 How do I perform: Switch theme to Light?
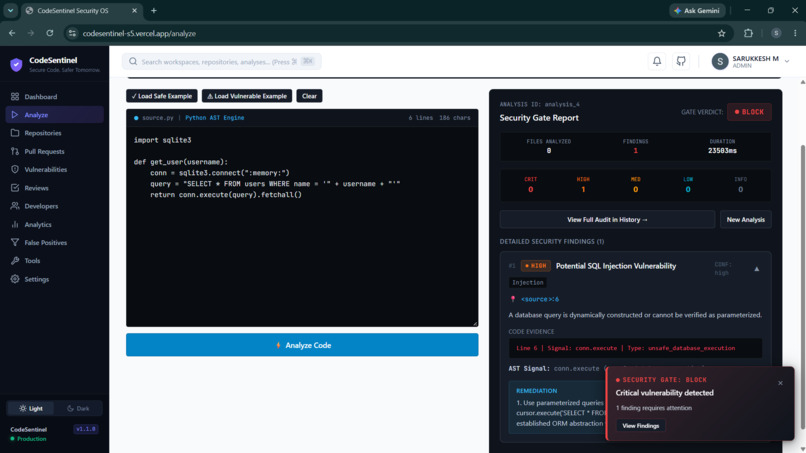tap(31, 408)
